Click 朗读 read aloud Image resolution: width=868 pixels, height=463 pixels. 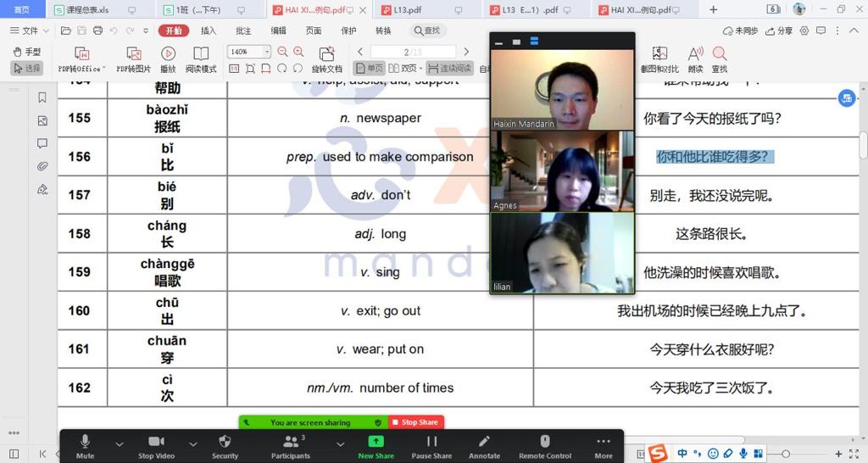click(695, 60)
